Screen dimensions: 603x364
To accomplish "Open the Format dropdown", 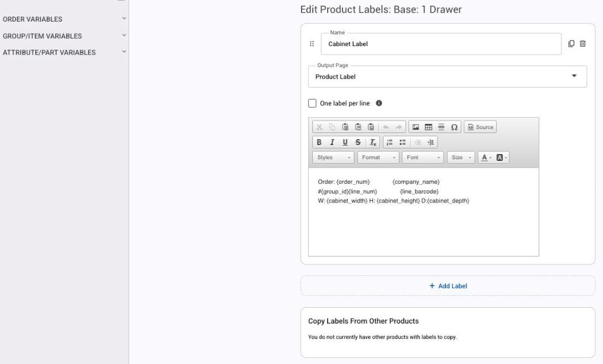I will tap(378, 157).
